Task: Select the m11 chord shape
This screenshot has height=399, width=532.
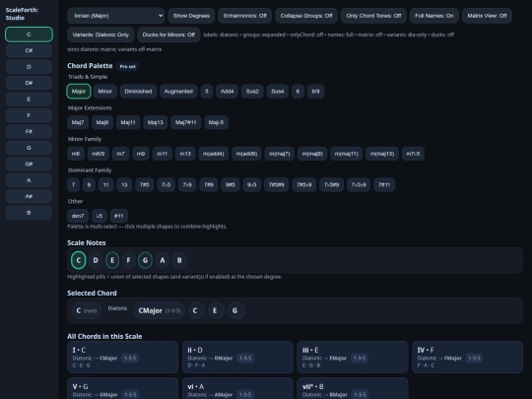Action: click(x=163, y=154)
